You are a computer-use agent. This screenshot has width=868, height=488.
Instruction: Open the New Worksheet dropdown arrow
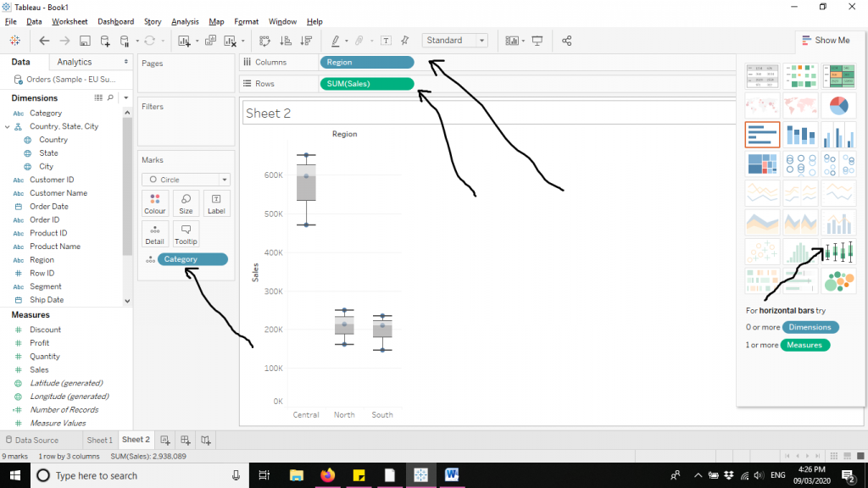(x=197, y=41)
